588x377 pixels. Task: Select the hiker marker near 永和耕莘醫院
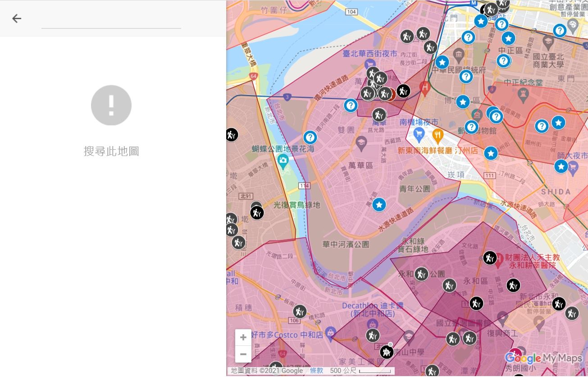click(490, 258)
